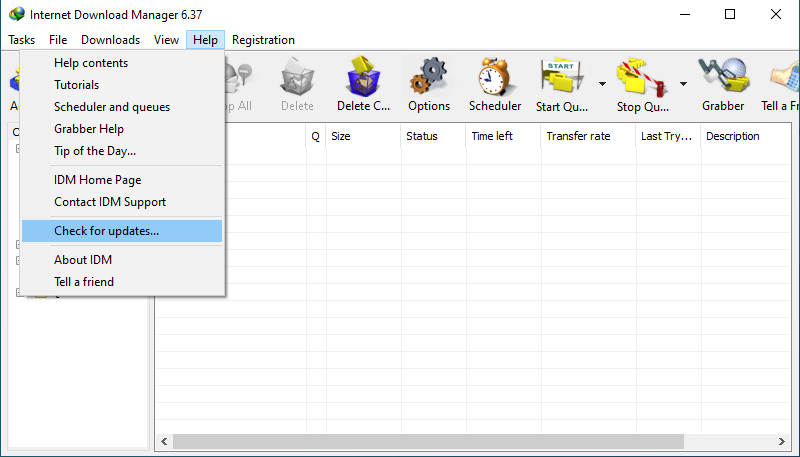
Task: Click the horizontal scrollbar thumb
Action: pos(429,441)
